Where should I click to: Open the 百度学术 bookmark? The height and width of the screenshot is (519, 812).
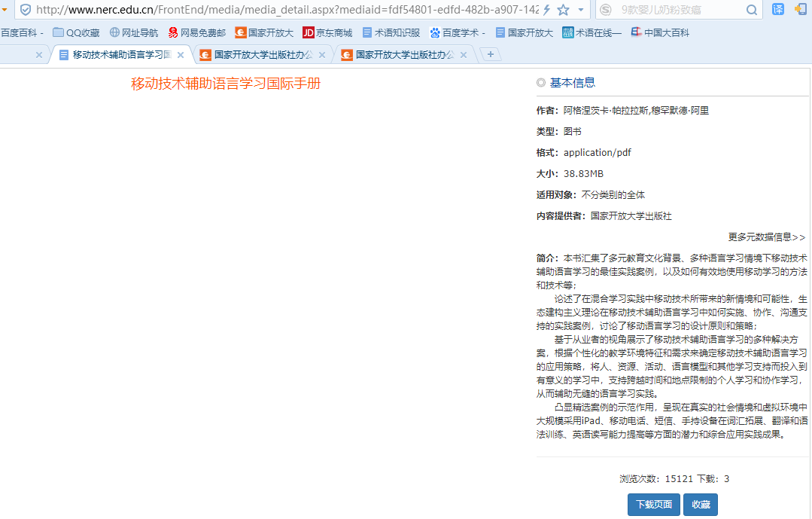pos(457,33)
